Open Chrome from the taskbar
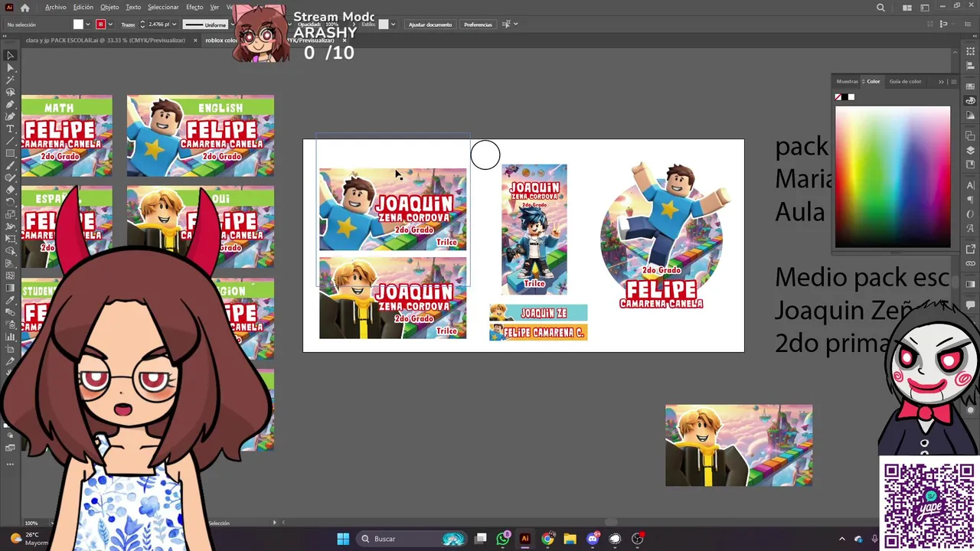 (x=547, y=539)
